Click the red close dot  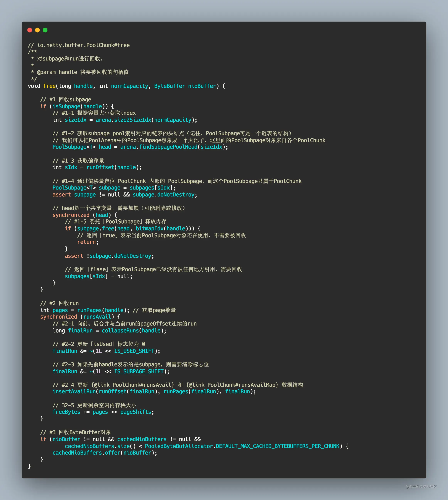click(x=30, y=30)
